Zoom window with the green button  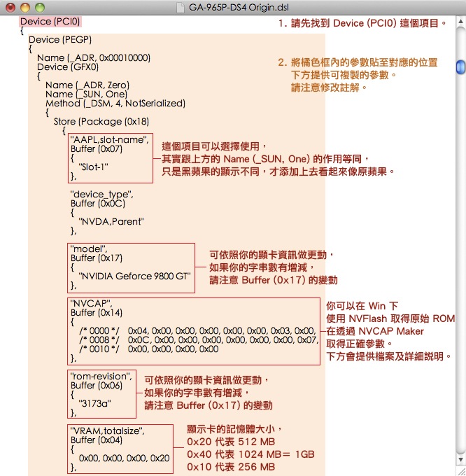coord(40,7)
